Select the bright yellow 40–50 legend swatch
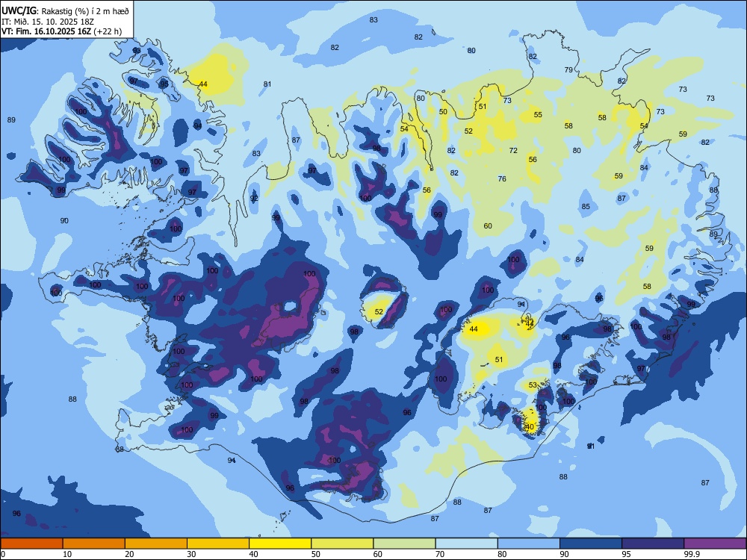Viewport: 747px width, 560px height. 280,544
